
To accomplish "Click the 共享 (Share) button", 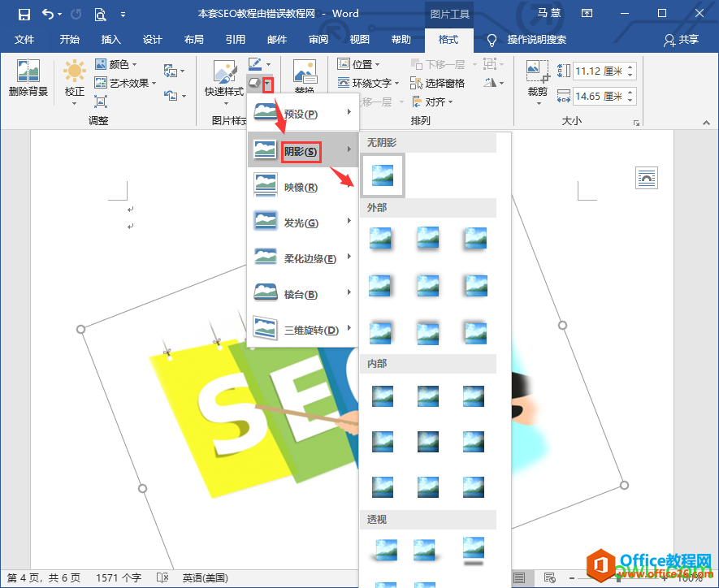I will 682,40.
